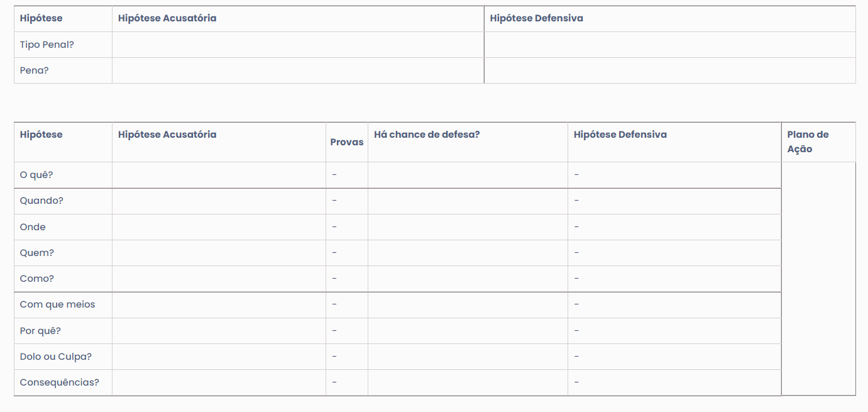The width and height of the screenshot is (868, 412).
Task: Click the "Com que meios" row label
Action: pos(58,304)
